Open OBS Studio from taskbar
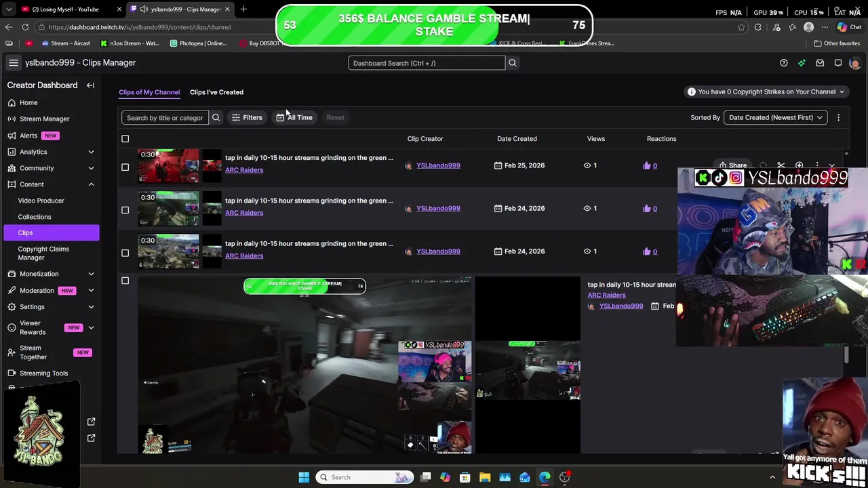868x488 pixels. (564, 477)
